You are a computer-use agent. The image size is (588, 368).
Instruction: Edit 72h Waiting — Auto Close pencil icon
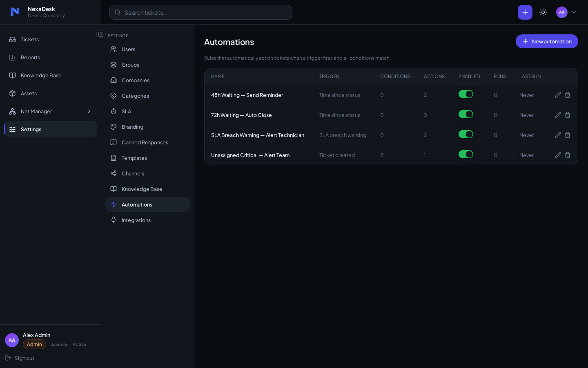click(558, 115)
